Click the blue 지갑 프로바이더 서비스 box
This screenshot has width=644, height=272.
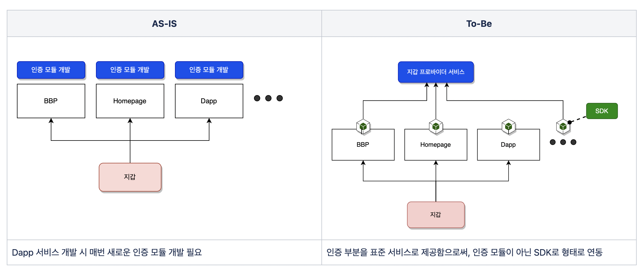[436, 72]
